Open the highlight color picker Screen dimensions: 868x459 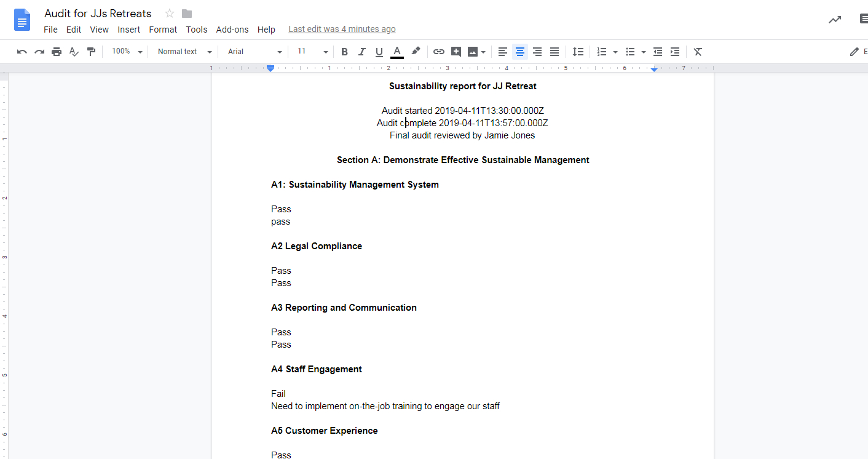pyautogui.click(x=416, y=52)
